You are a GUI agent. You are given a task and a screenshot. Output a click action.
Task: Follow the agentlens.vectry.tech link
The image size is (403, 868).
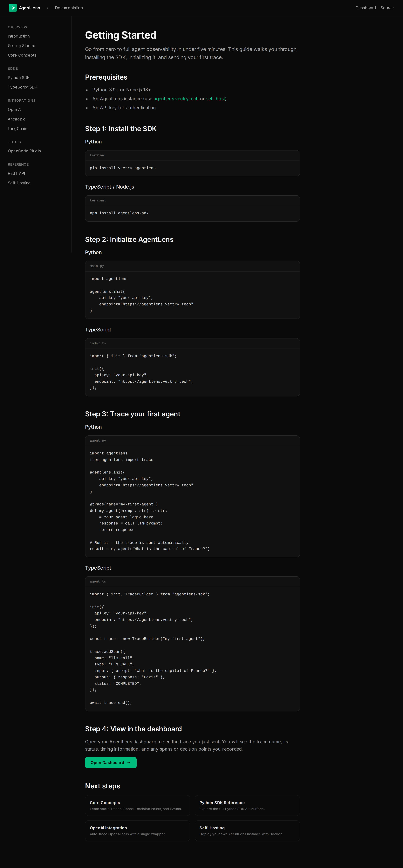(176, 99)
